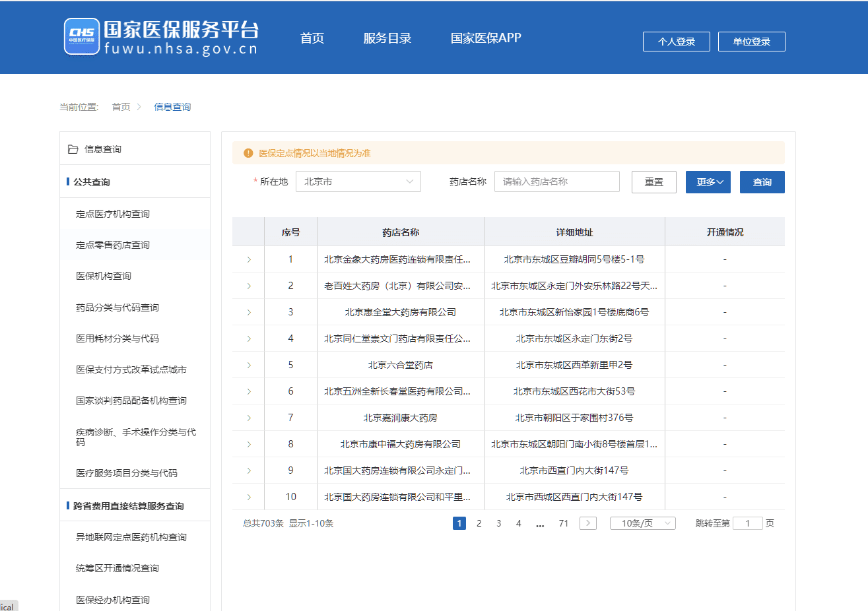The height and width of the screenshot is (611, 868).
Task: Expand row 1 details chevron
Action: (x=249, y=259)
